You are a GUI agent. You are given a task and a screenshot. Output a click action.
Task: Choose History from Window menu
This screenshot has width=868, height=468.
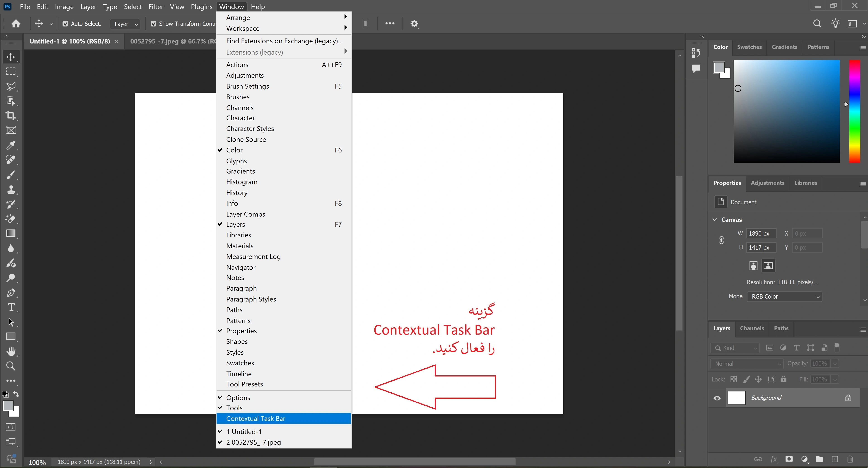[284, 193]
